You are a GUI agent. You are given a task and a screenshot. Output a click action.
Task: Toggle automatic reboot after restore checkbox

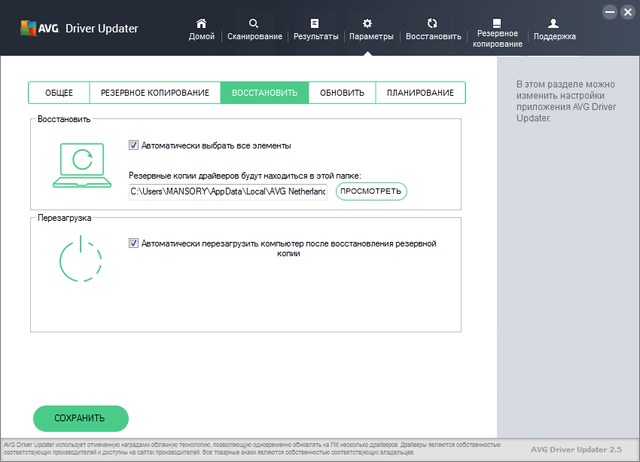(x=134, y=242)
